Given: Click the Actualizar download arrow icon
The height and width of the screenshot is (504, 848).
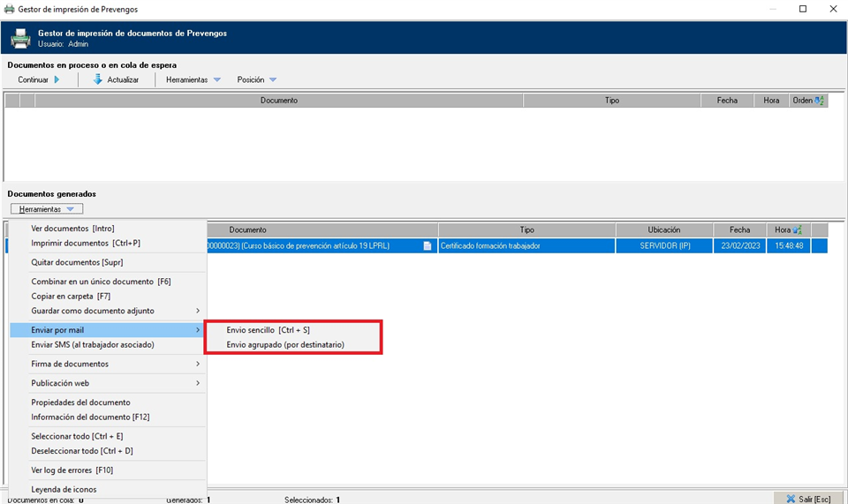Looking at the screenshot, I should (x=98, y=79).
